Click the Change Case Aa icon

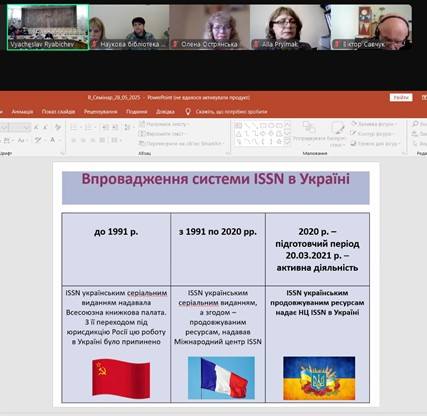21,140
